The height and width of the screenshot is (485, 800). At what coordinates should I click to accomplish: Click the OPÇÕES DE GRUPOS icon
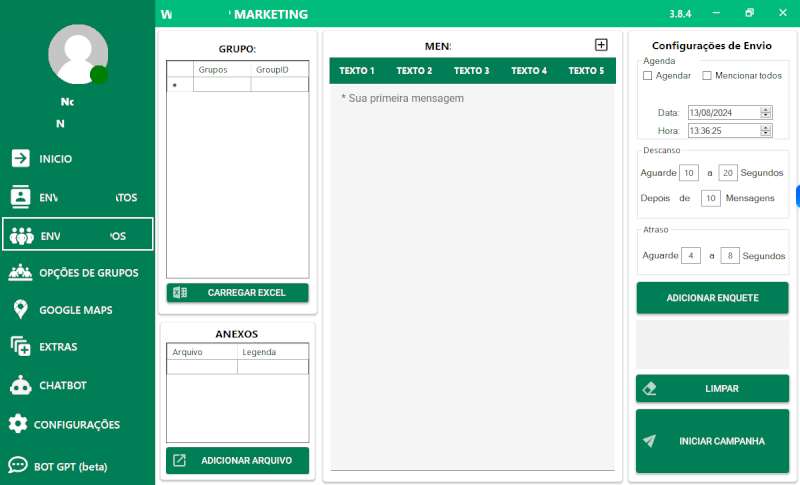(20, 272)
